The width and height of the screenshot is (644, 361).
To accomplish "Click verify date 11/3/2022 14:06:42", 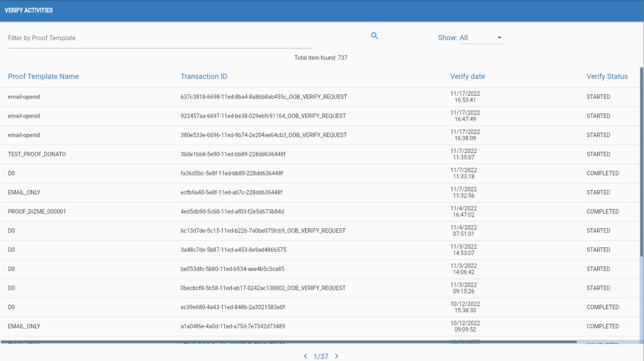I will pos(464,269).
